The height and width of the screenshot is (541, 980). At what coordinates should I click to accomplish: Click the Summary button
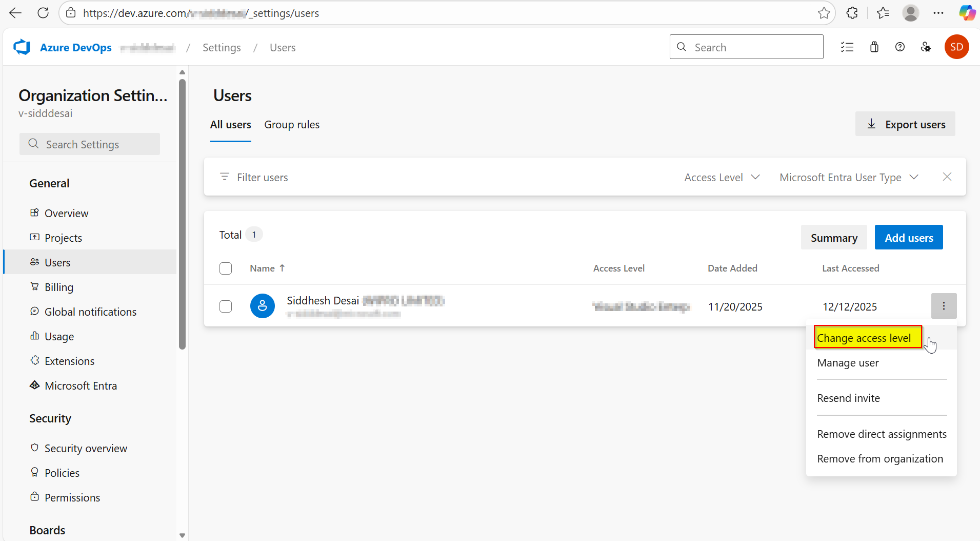pyautogui.click(x=834, y=238)
